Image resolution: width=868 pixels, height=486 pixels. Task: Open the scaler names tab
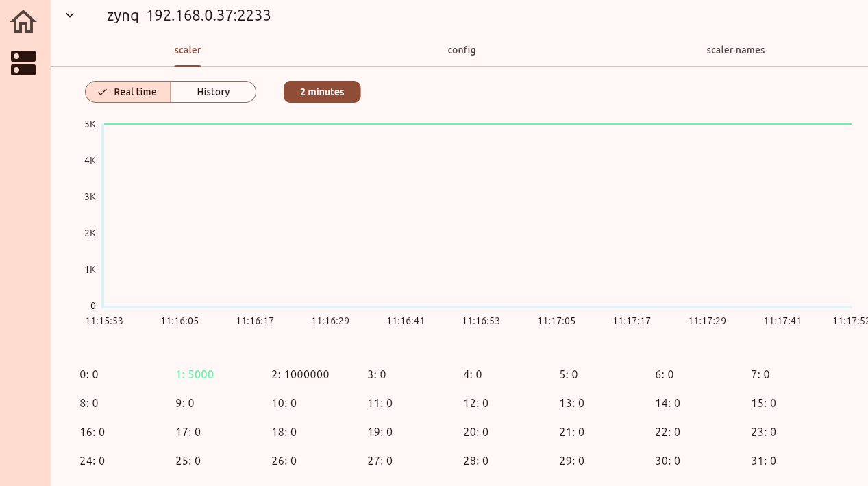point(735,50)
